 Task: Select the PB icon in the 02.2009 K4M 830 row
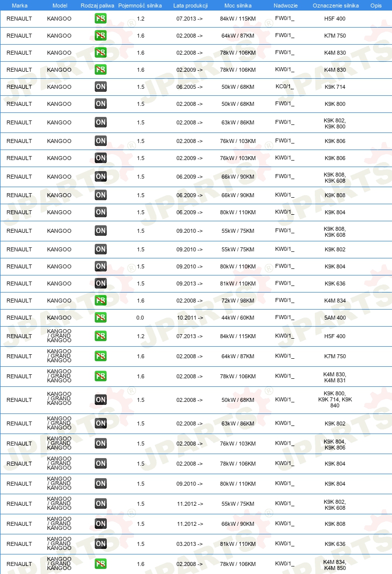pyautogui.click(x=101, y=70)
